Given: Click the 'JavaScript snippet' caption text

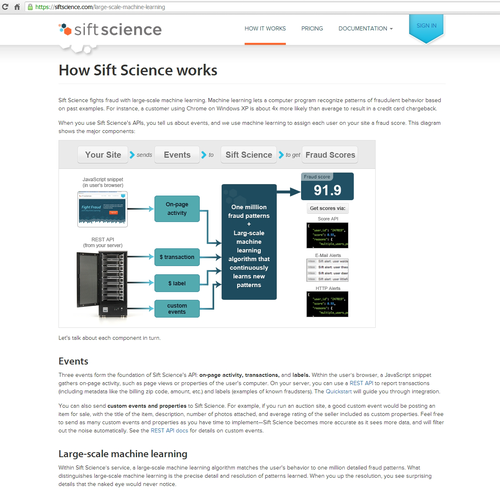Looking at the screenshot, I should (103, 182).
